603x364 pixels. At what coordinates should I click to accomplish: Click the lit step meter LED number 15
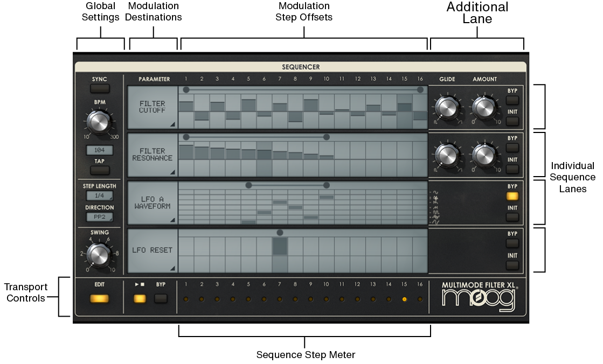coord(404,299)
